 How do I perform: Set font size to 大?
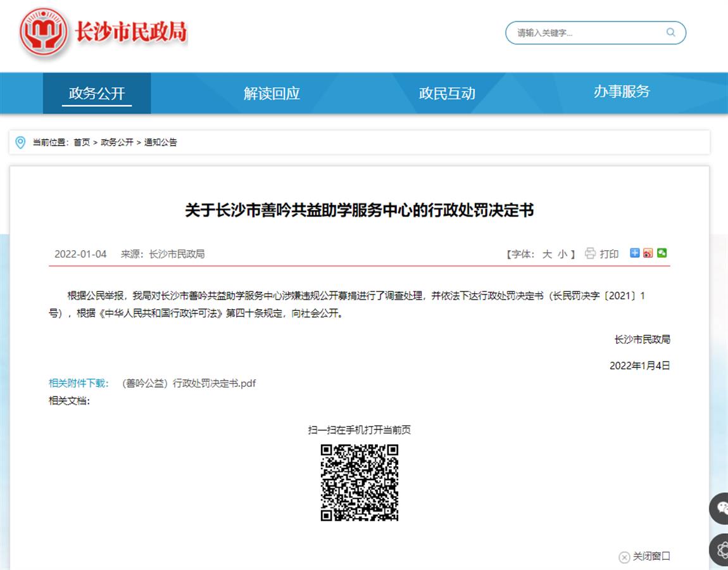pyautogui.click(x=548, y=254)
